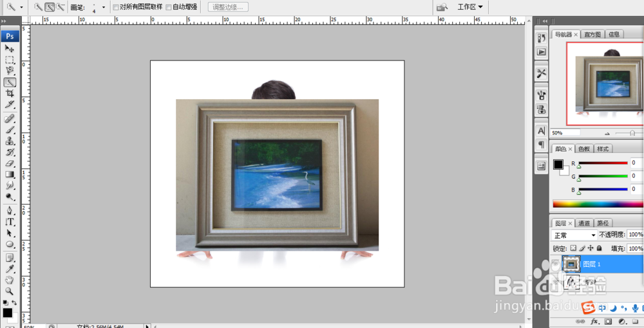This screenshot has height=328, width=644.
Task: Select the Healing Brush tool
Action: point(10,120)
